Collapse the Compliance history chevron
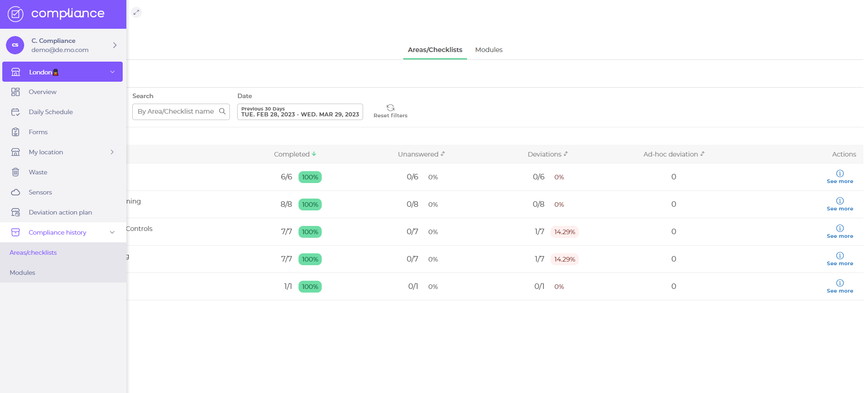Viewport: 868px width, 393px height. (112, 232)
